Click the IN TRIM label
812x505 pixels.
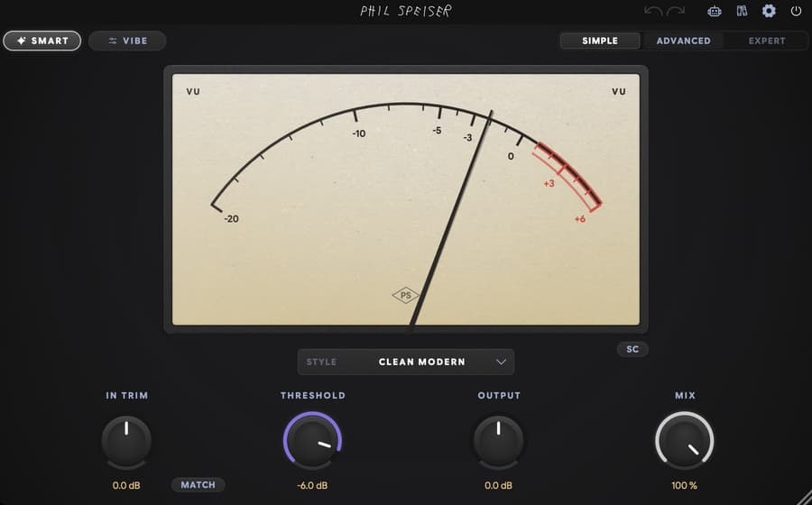point(127,395)
